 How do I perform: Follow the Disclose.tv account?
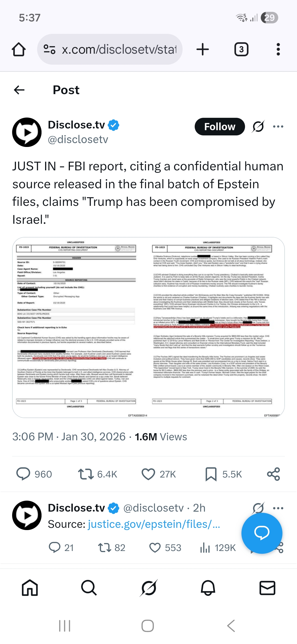219,127
